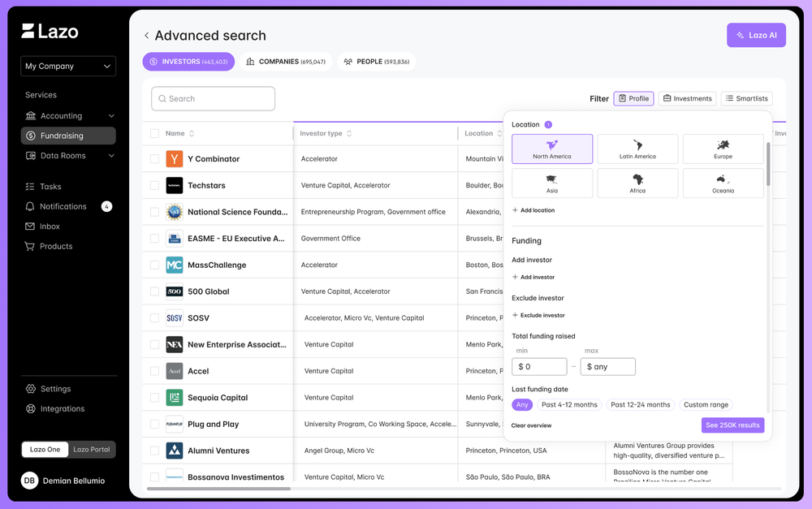Screen dimensions: 812x509
Task: Open the My Company dropdown
Action: [x=68, y=67]
